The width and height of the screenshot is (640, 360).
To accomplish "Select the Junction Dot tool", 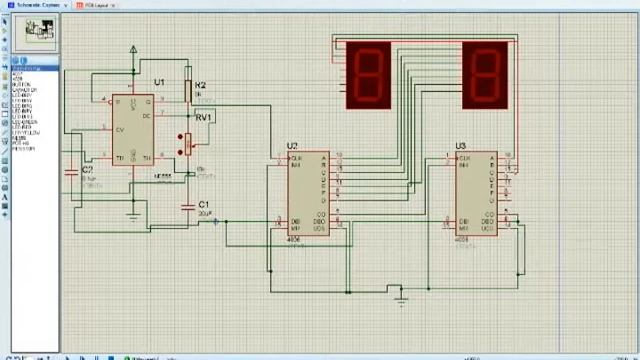I will coord(5,40).
